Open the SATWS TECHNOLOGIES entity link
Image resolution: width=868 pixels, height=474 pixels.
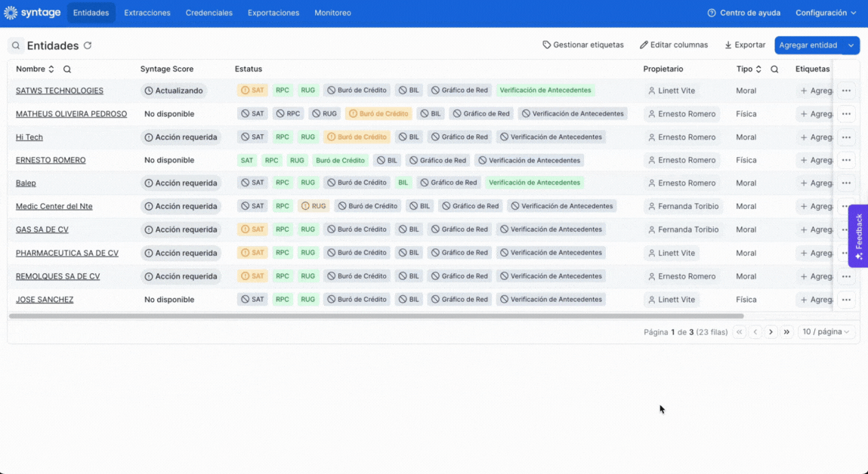pos(59,91)
